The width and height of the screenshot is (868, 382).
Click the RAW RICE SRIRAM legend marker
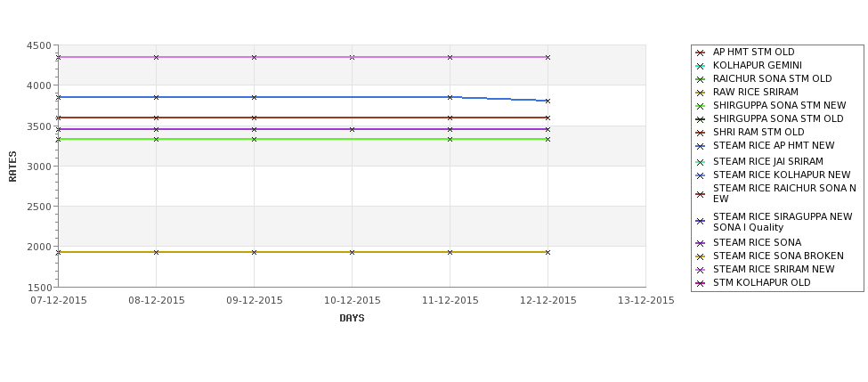(x=700, y=93)
